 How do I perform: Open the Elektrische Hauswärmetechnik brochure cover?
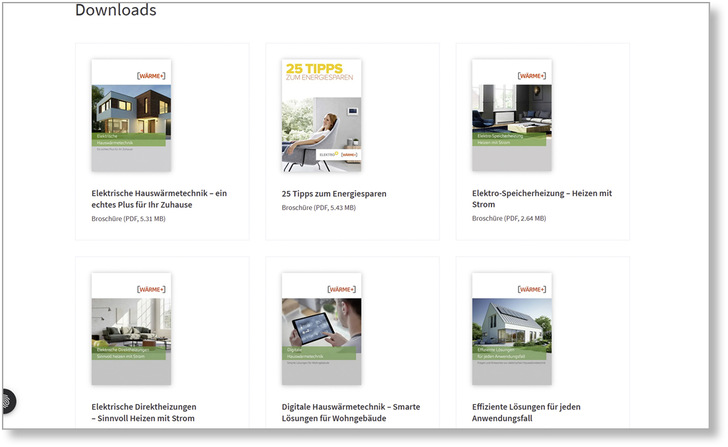point(131,115)
